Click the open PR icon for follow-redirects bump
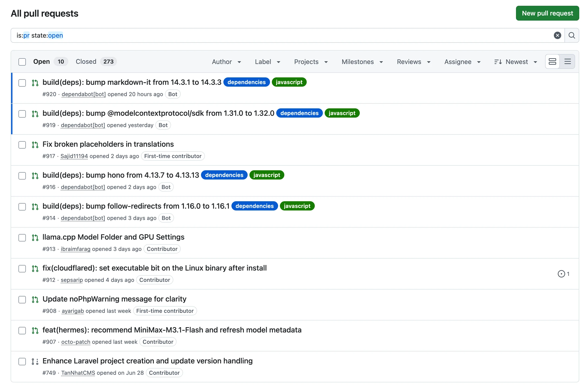The width and height of the screenshot is (588, 390). [35, 207]
